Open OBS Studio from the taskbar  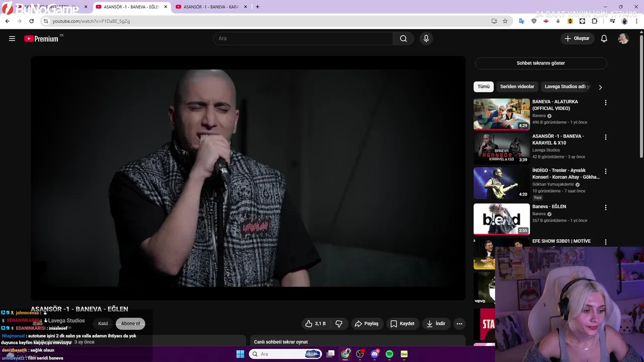point(360,354)
